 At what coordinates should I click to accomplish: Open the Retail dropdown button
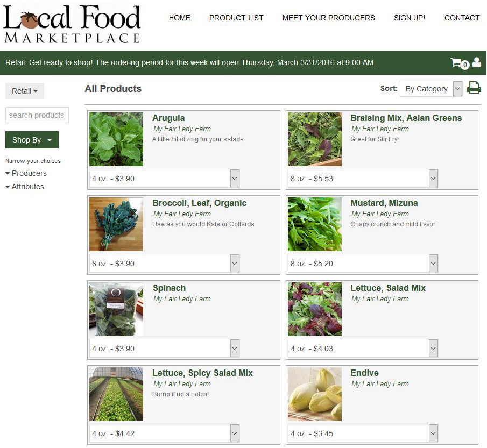pyautogui.click(x=25, y=91)
